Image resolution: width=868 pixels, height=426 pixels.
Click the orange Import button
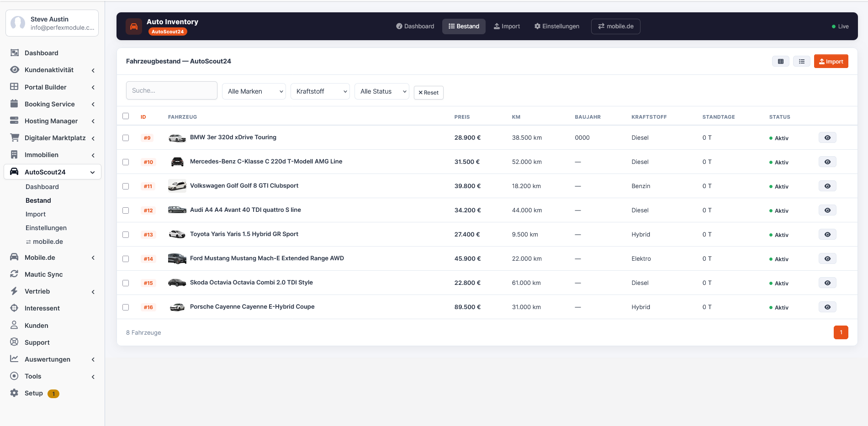[831, 61]
